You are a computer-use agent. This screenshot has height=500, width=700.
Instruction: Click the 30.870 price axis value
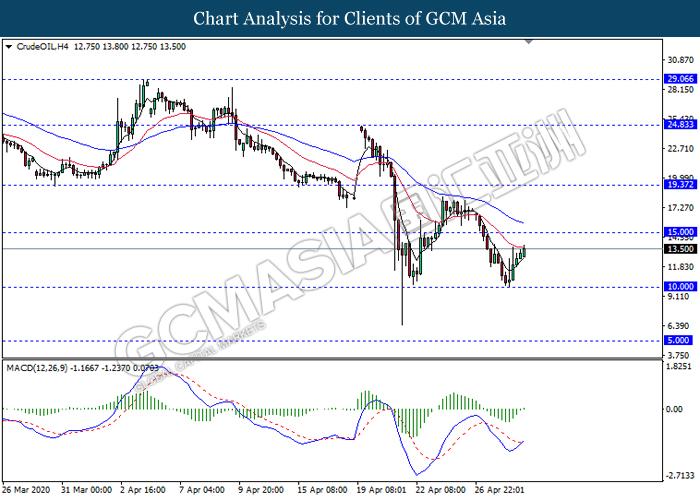point(680,60)
